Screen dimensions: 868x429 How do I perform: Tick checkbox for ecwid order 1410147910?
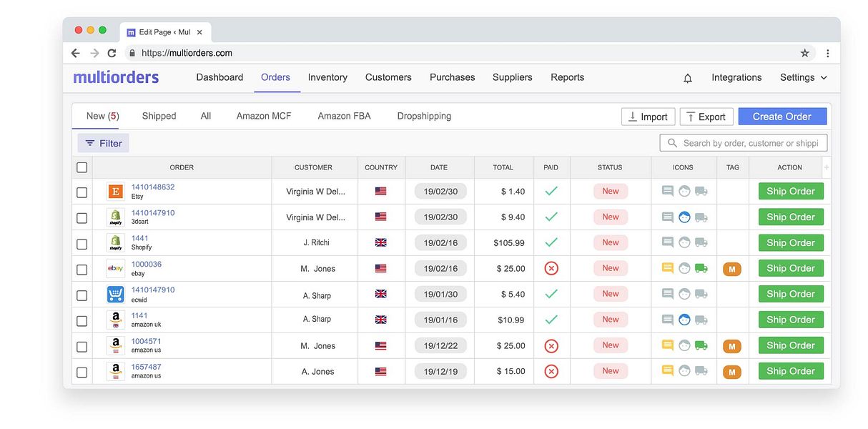pos(82,295)
